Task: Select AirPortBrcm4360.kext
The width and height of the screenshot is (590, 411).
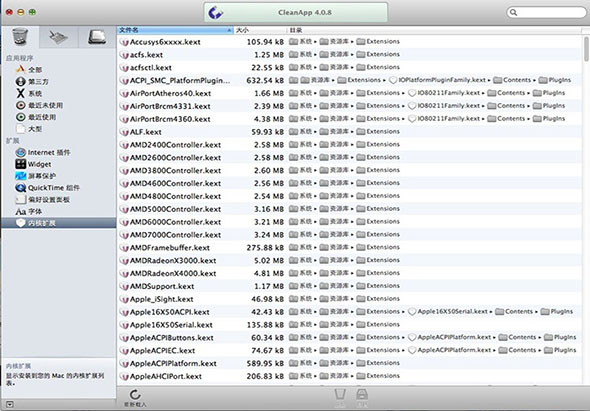Action: coord(170,119)
